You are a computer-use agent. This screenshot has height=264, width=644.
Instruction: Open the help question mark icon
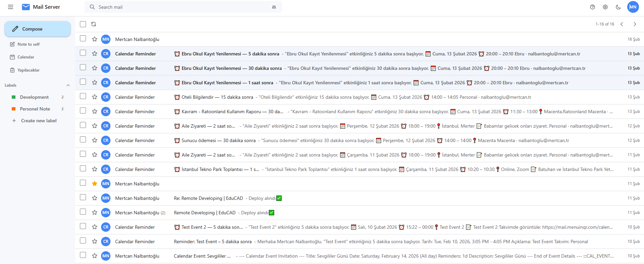point(593,7)
